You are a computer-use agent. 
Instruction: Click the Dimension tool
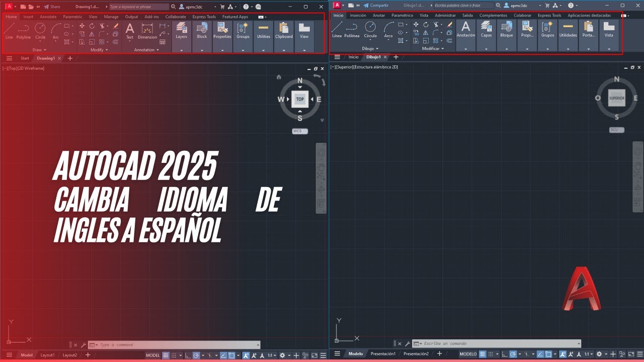[x=147, y=31]
